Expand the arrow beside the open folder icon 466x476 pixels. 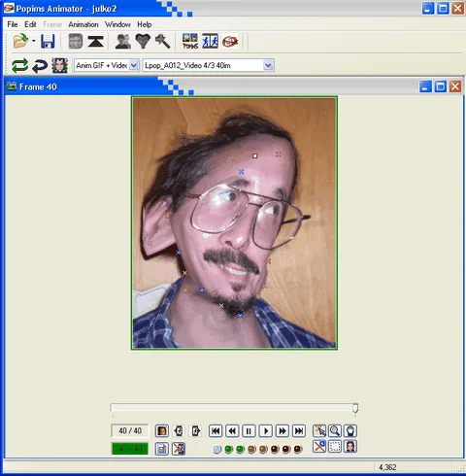pos(34,41)
